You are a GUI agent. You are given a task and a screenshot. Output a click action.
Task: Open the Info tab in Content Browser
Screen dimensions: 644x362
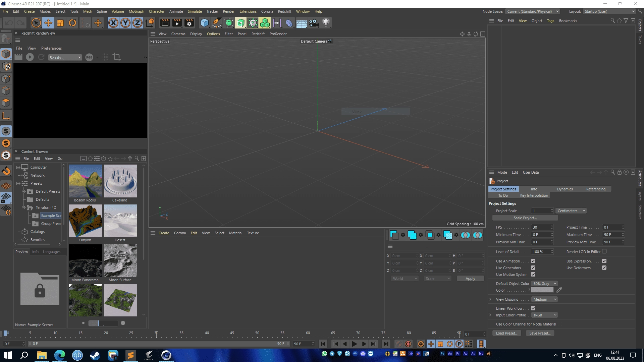(35, 252)
